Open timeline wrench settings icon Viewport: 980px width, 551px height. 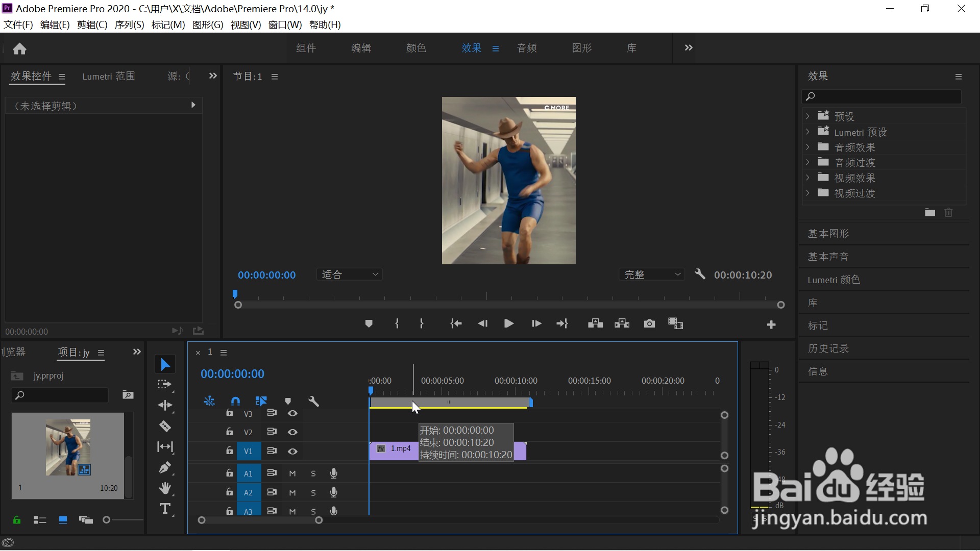(313, 402)
